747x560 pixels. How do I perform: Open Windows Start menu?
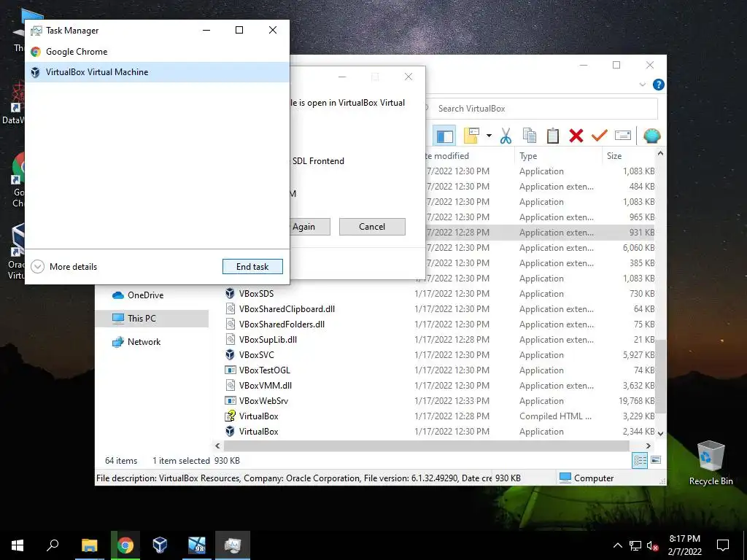(x=18, y=545)
